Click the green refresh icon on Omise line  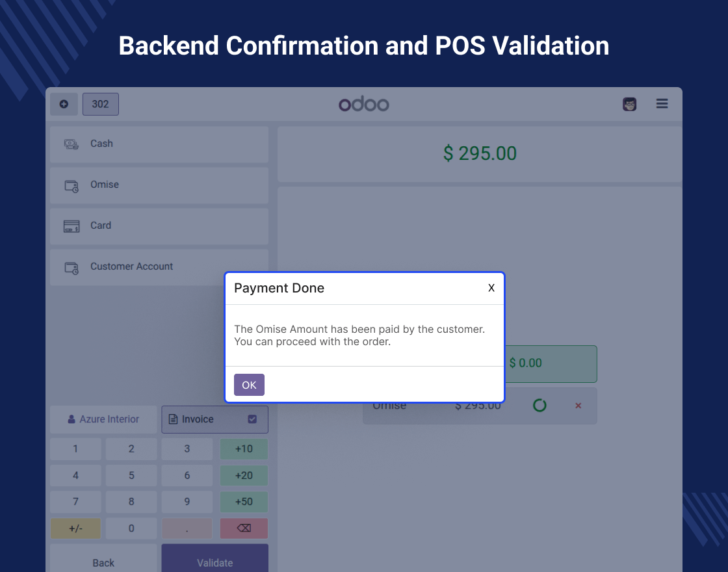[x=539, y=406]
